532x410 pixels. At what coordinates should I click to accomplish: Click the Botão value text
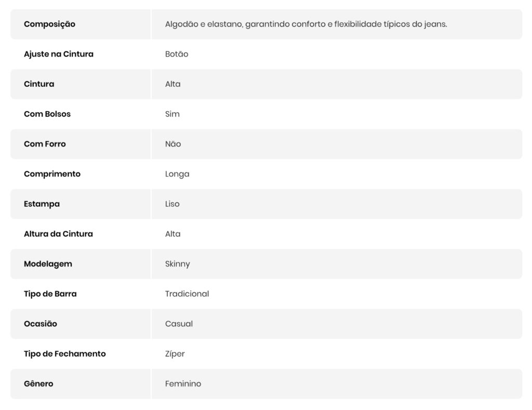177,54
